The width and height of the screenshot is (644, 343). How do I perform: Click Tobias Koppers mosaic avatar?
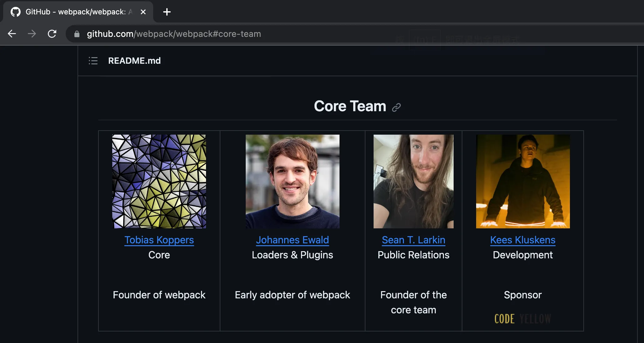[159, 181]
